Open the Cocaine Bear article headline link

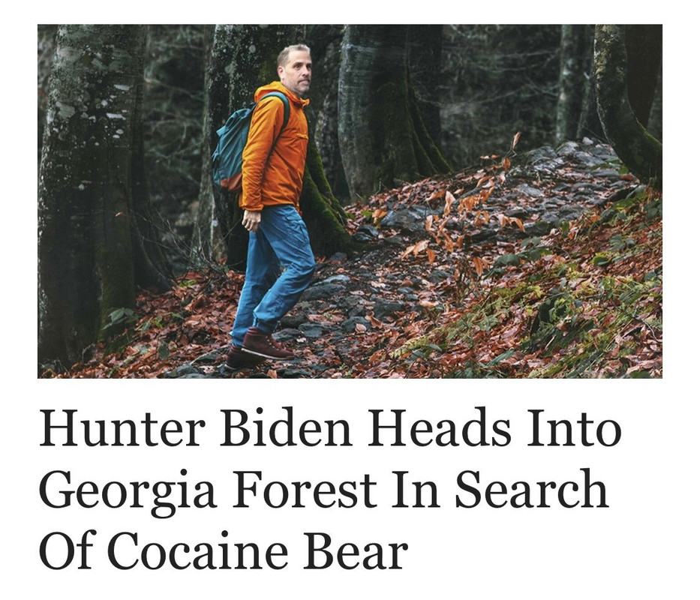tap(330, 488)
